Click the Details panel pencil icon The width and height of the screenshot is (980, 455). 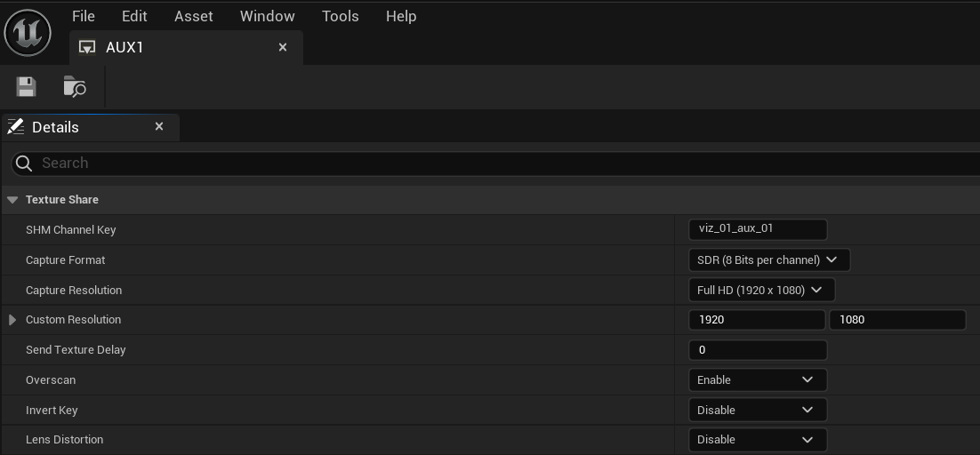point(16,127)
